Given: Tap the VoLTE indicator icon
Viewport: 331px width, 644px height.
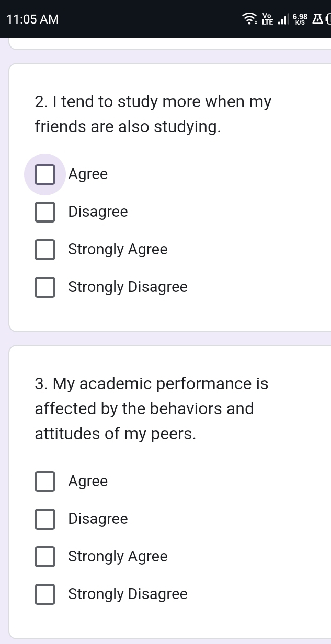Looking at the screenshot, I should [267, 19].
